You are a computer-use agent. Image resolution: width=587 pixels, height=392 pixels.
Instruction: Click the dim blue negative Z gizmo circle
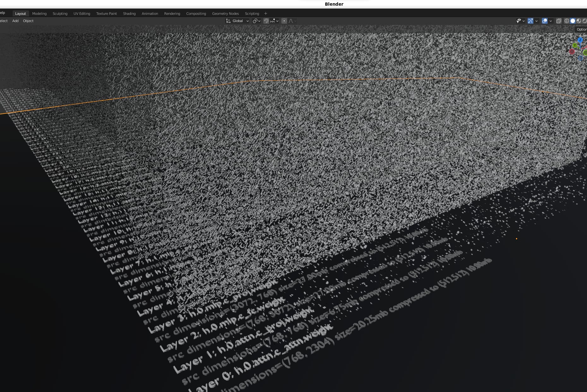tap(580, 58)
